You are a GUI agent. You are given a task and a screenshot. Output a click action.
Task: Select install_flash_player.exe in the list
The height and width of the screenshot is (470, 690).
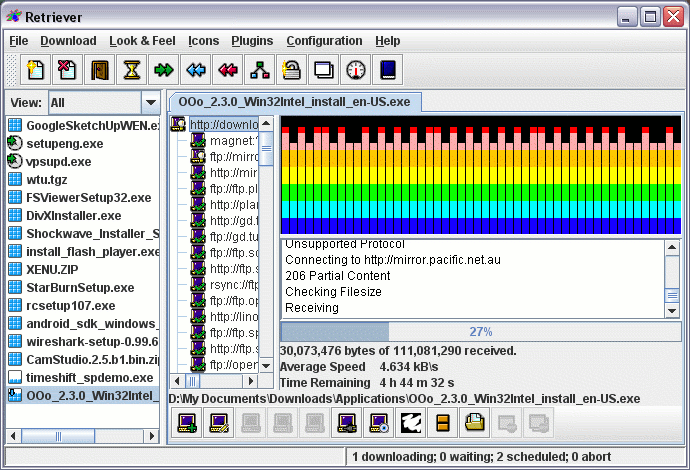click(x=84, y=252)
